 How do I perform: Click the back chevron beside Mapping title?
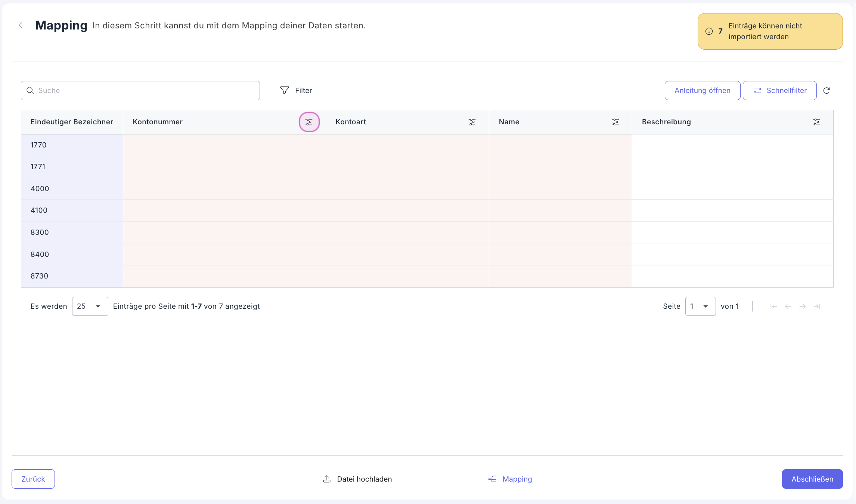[21, 25]
